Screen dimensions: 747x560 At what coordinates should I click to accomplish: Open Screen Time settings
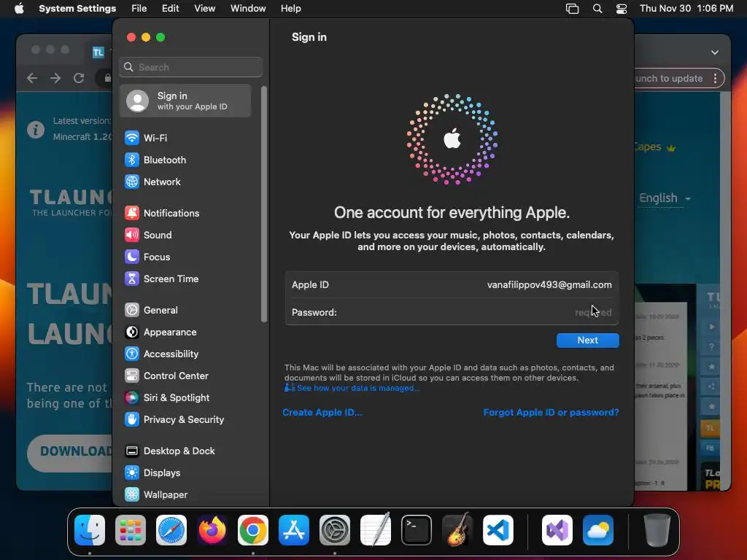click(x=161, y=279)
